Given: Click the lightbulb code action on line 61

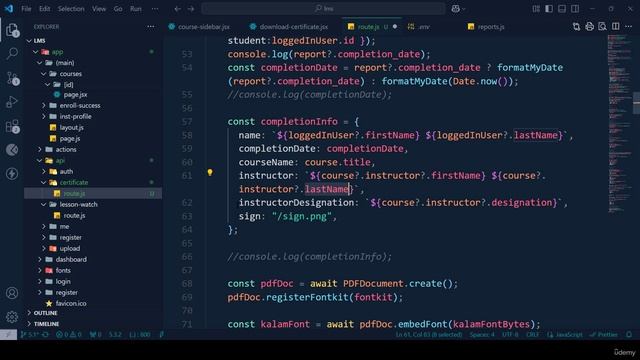Looking at the screenshot, I should point(210,173).
